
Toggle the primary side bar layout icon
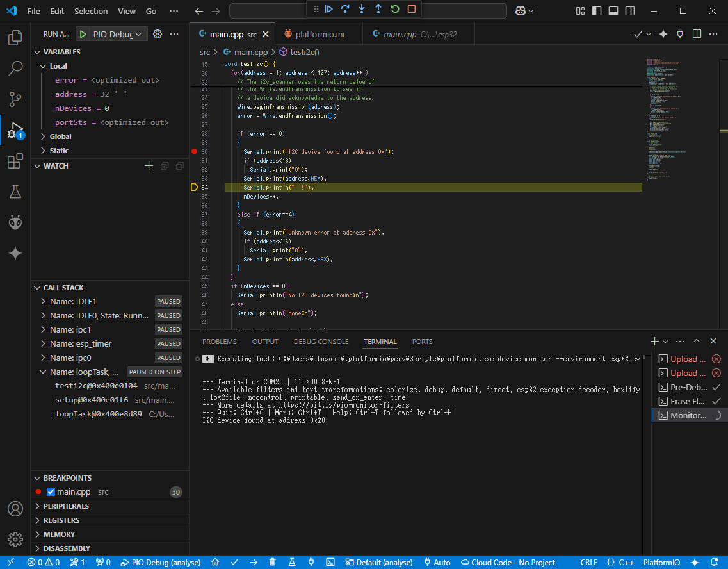[597, 11]
